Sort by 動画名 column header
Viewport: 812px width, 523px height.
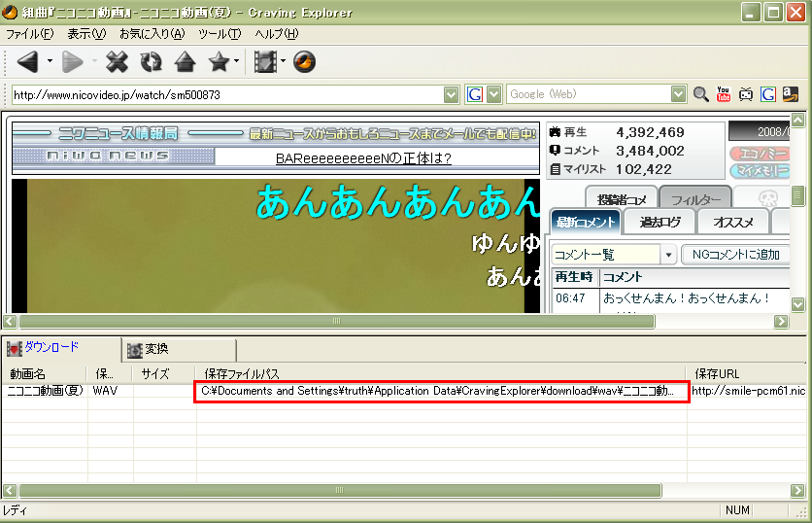[x=44, y=373]
